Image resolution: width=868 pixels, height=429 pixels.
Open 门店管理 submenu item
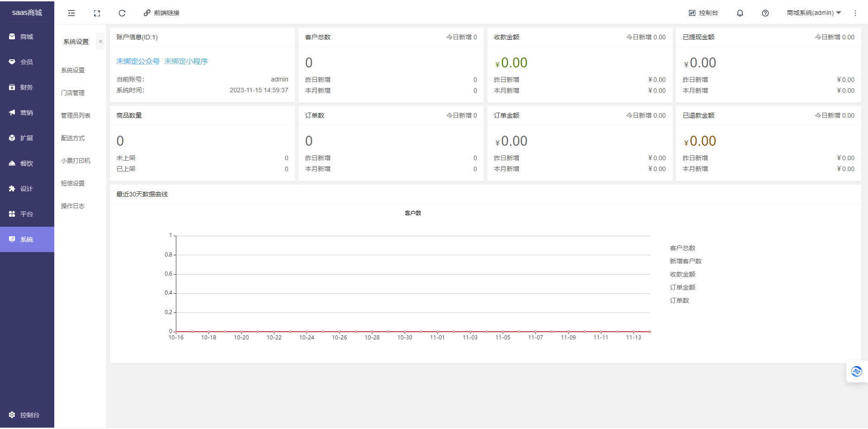pyautogui.click(x=73, y=93)
